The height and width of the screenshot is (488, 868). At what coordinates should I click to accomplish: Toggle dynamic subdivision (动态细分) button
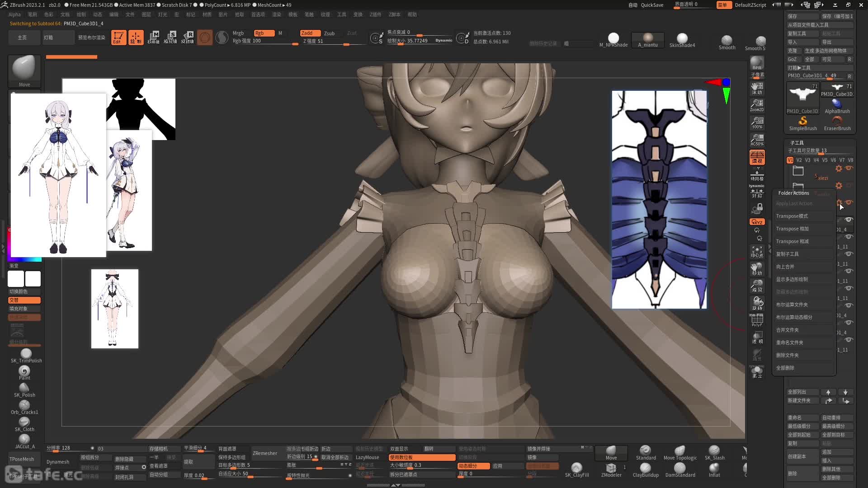[473, 466]
